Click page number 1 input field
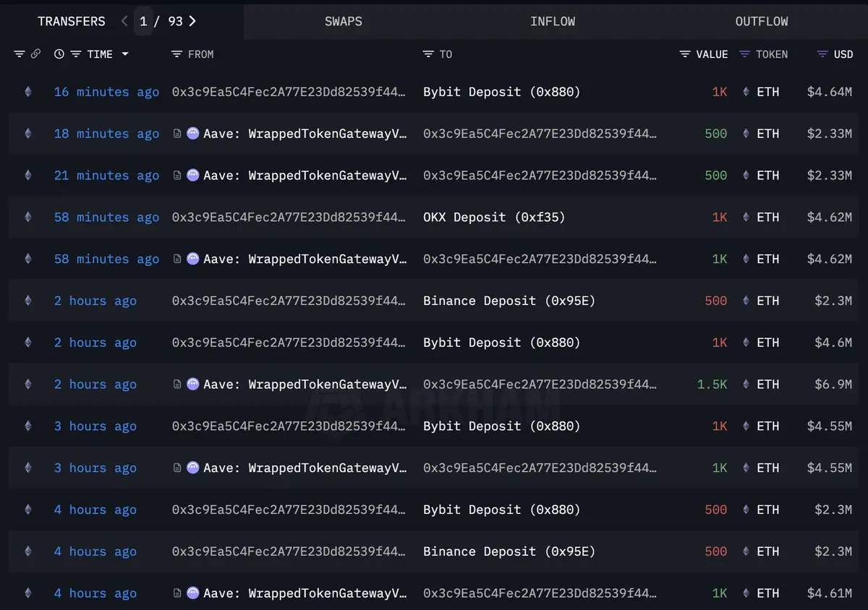868x610 pixels. pyautogui.click(x=143, y=21)
